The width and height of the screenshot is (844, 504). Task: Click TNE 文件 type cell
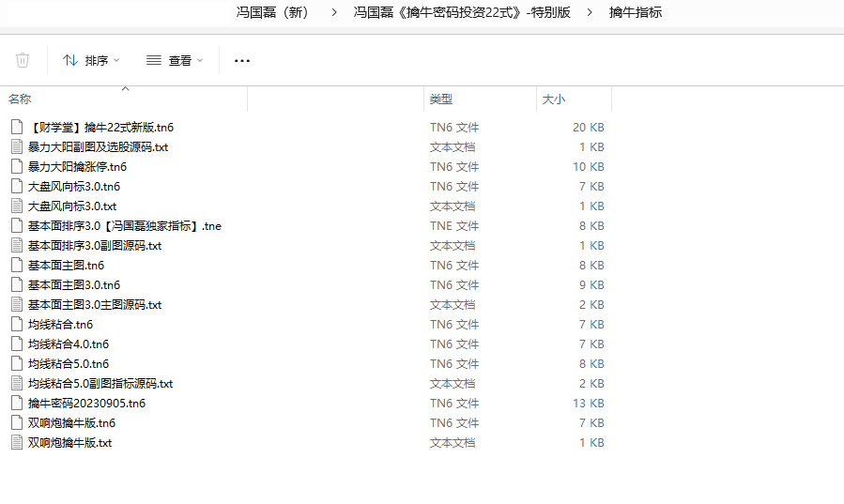point(454,226)
